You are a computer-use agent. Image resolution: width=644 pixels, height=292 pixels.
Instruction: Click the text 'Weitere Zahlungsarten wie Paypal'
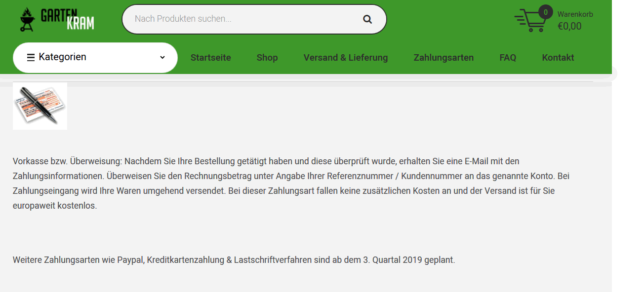tap(79, 260)
